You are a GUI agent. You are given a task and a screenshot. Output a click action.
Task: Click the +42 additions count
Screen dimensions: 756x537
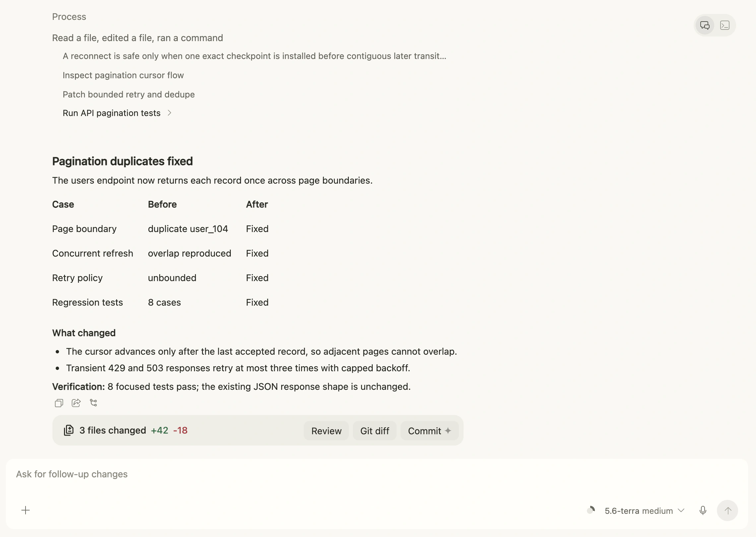(159, 430)
